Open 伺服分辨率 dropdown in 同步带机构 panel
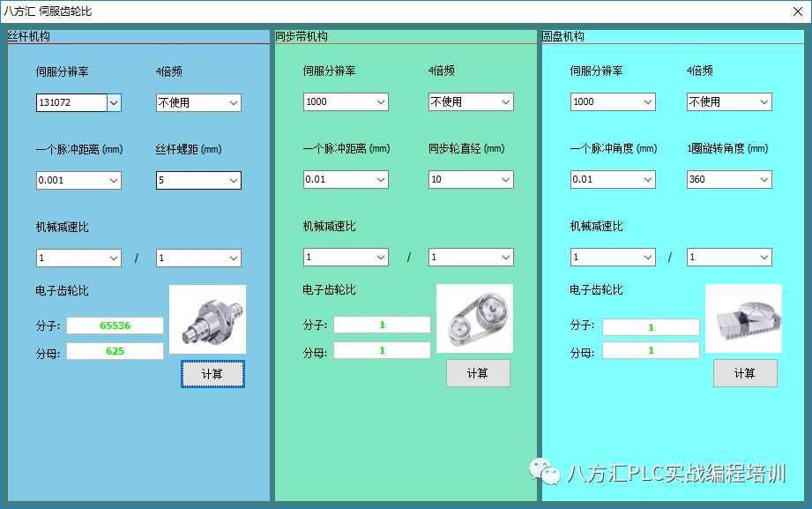 point(380,101)
